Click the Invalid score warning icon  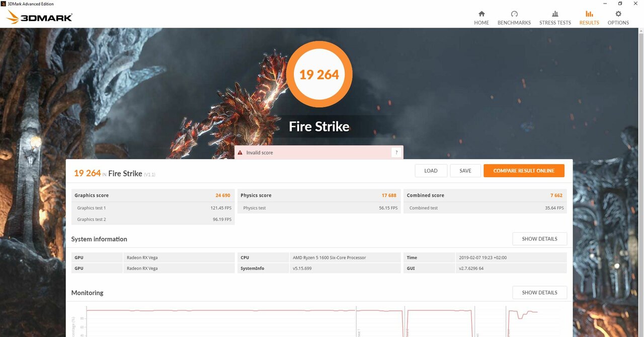(240, 153)
